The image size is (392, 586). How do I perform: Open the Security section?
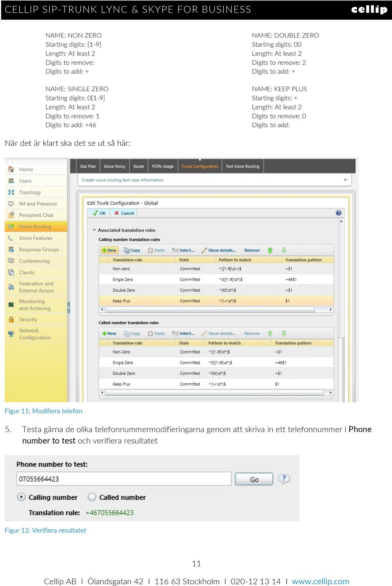[x=36, y=319]
